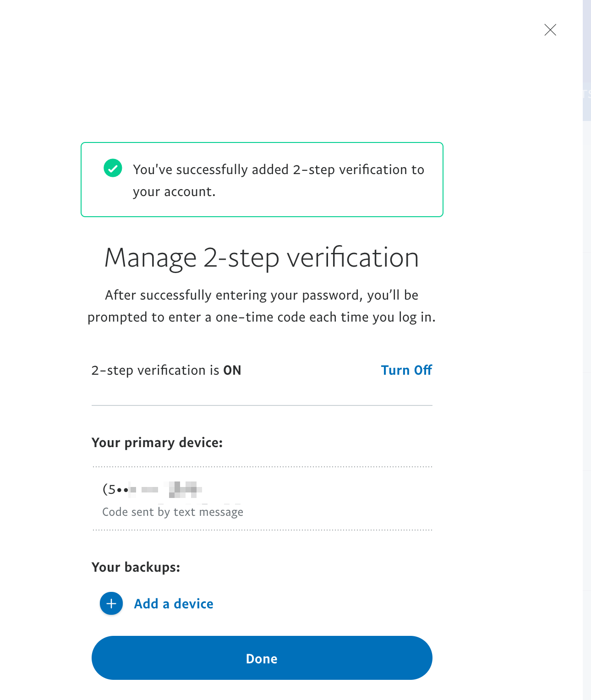Close the dialog using the X icon
Image resolution: width=591 pixels, height=700 pixels.
point(550,30)
